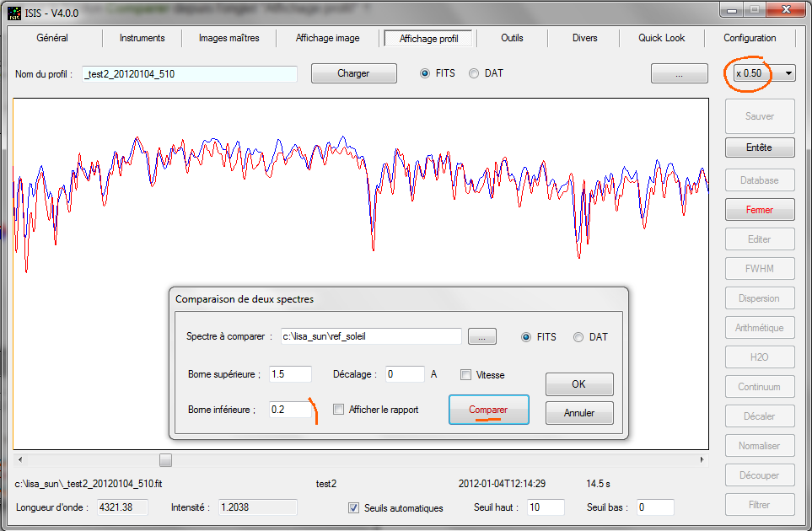Click the Borne supérieure value field

tap(291, 374)
